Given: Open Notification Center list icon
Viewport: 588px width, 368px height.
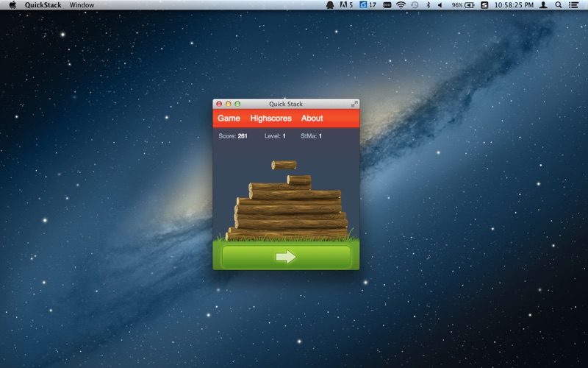Looking at the screenshot, I should coord(573,5).
